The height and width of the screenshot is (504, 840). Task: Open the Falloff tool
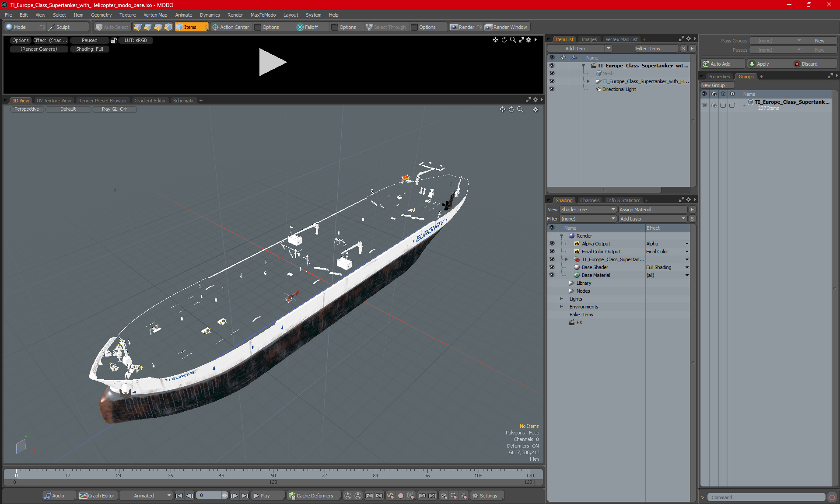308,27
